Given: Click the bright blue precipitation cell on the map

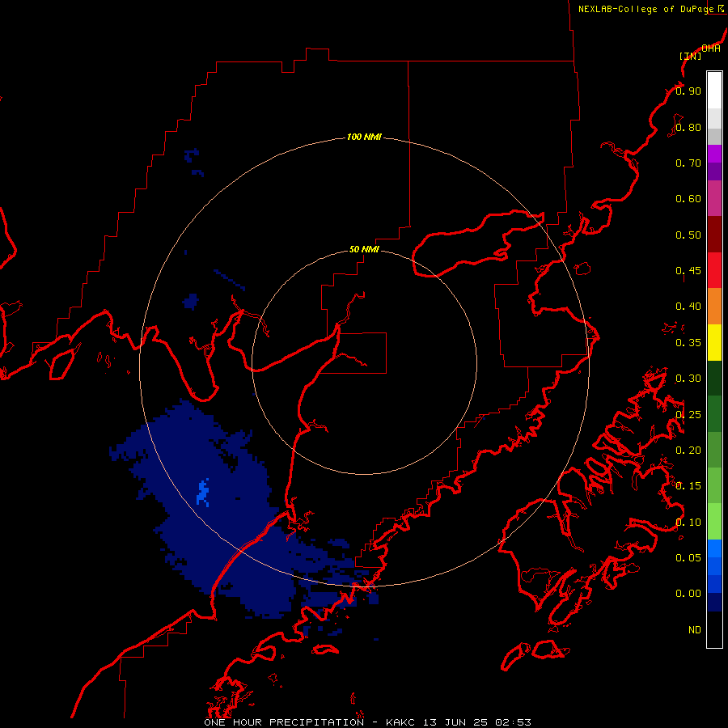Looking at the screenshot, I should click(x=203, y=493).
